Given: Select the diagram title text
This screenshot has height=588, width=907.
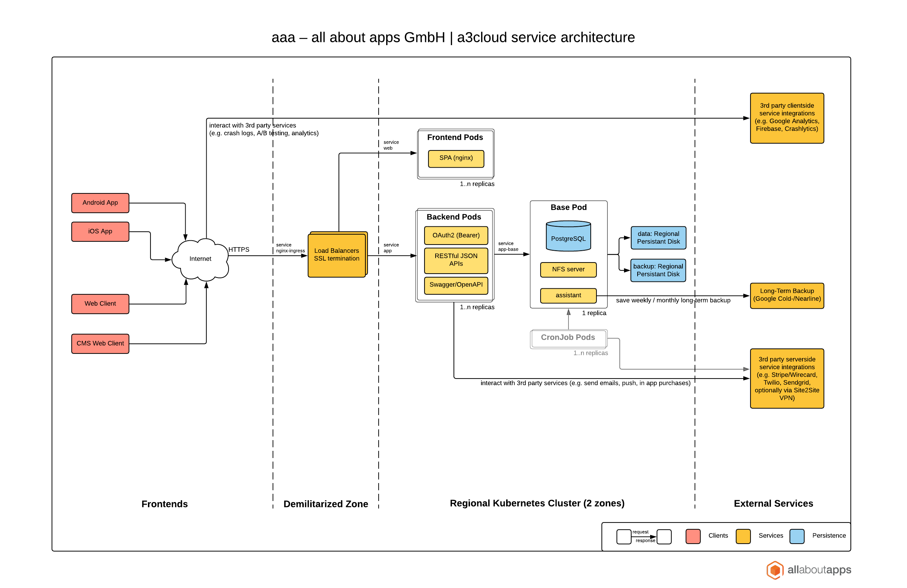Looking at the screenshot, I should (x=453, y=37).
